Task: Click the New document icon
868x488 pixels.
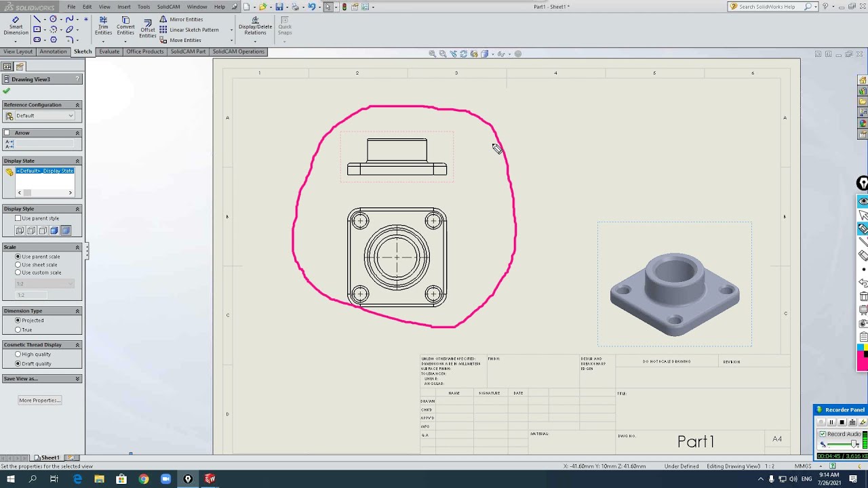Action: (247, 7)
